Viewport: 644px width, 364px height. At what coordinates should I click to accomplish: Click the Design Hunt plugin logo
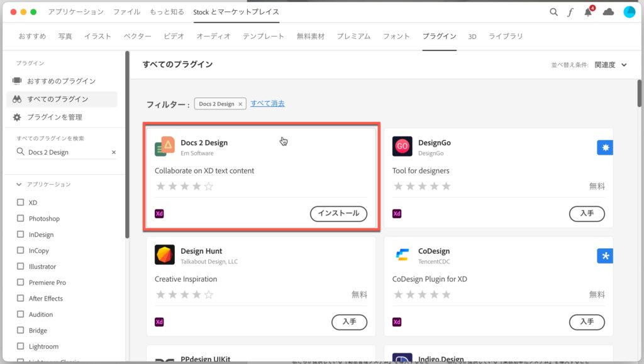tap(165, 255)
